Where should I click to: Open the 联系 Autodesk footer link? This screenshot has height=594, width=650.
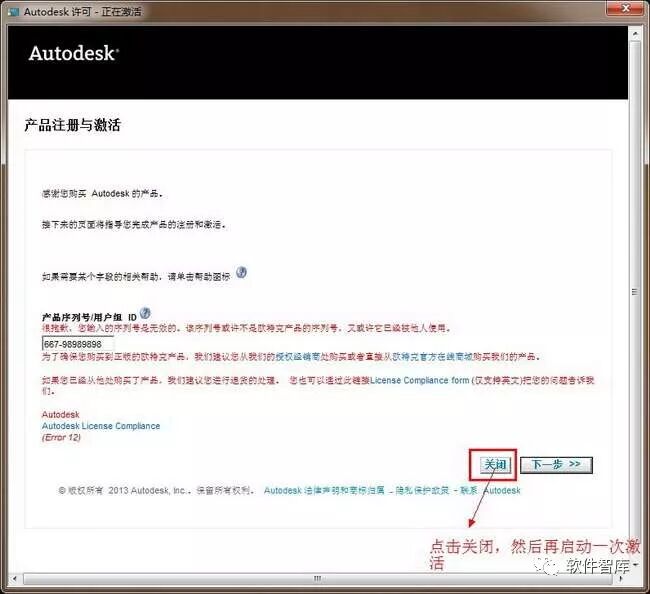coord(490,490)
